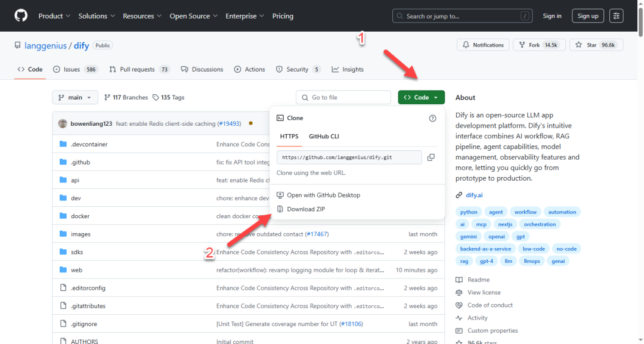Click the langgenius owner link

point(45,45)
